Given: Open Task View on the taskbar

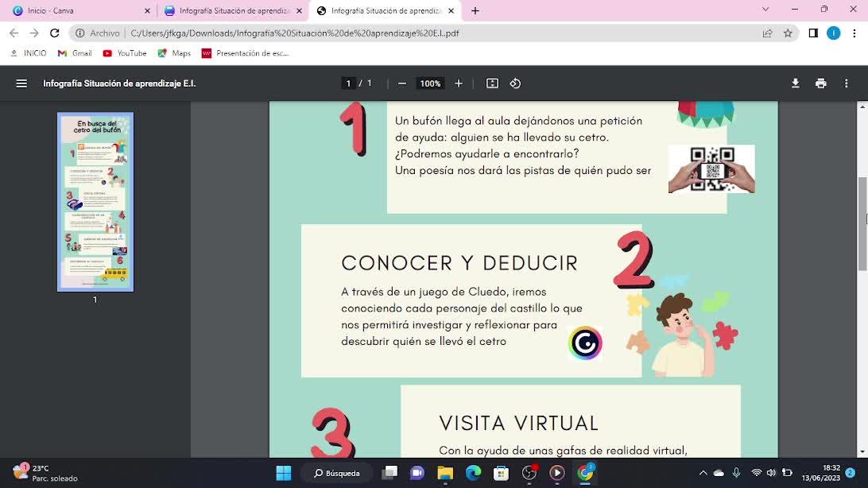Looking at the screenshot, I should (x=390, y=473).
